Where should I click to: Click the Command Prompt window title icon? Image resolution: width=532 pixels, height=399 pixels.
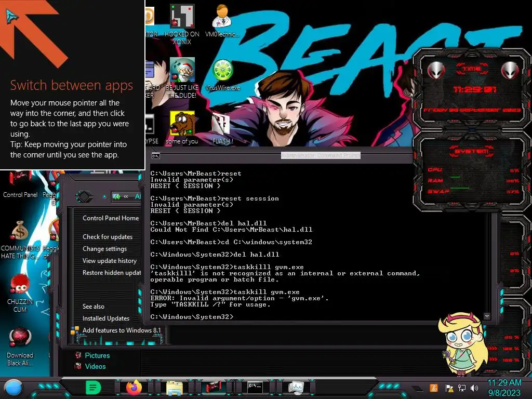point(156,156)
